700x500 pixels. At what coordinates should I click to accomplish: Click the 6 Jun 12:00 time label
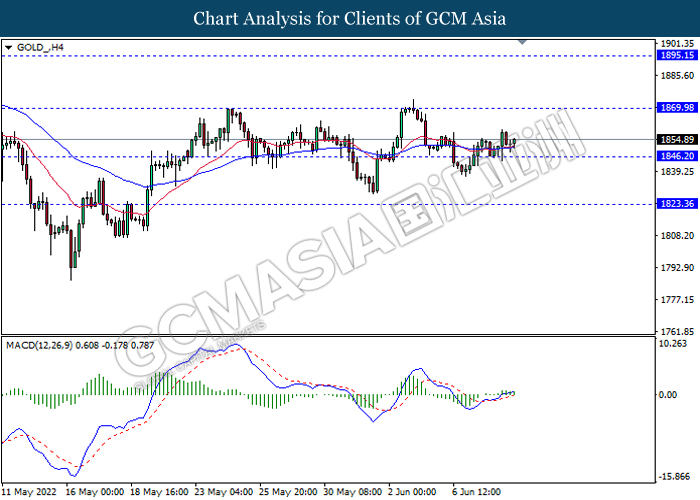click(x=477, y=492)
